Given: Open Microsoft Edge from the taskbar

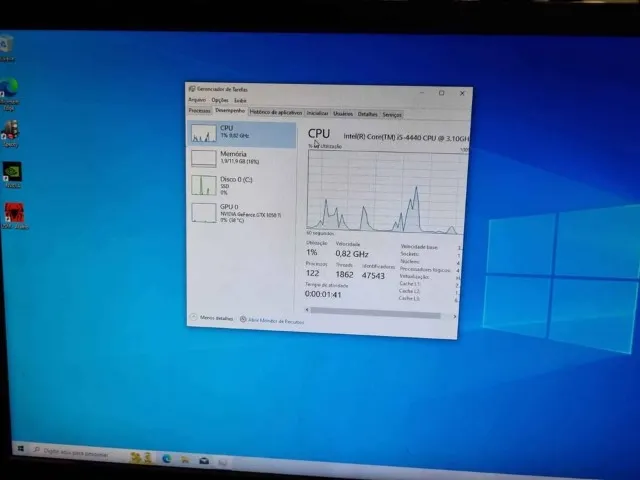Looking at the screenshot, I should tap(167, 458).
